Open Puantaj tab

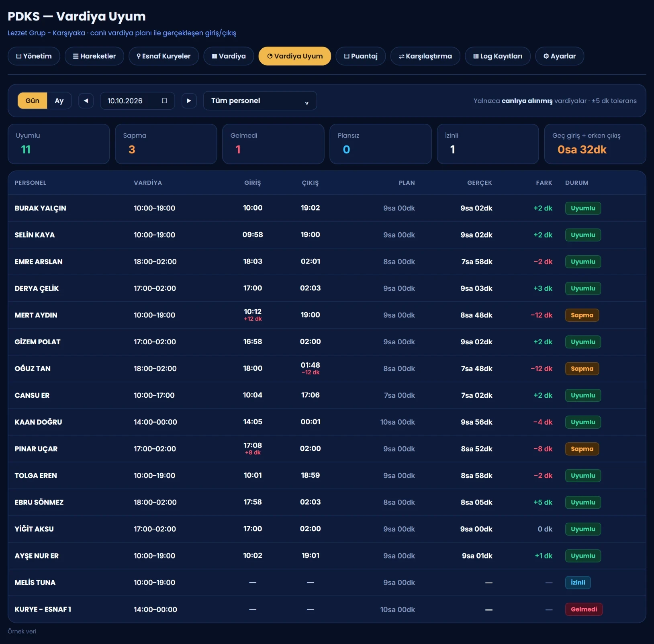(x=361, y=56)
